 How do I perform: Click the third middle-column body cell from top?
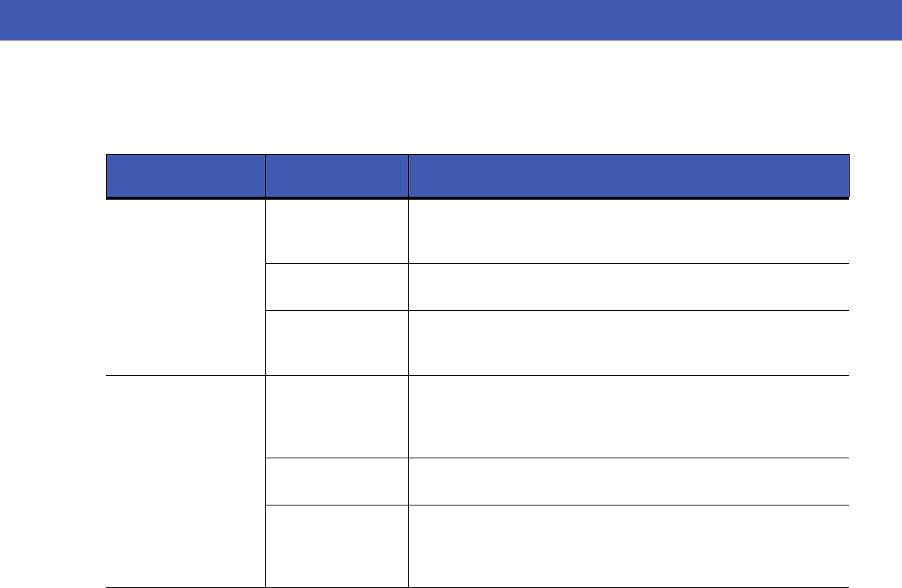tap(336, 343)
